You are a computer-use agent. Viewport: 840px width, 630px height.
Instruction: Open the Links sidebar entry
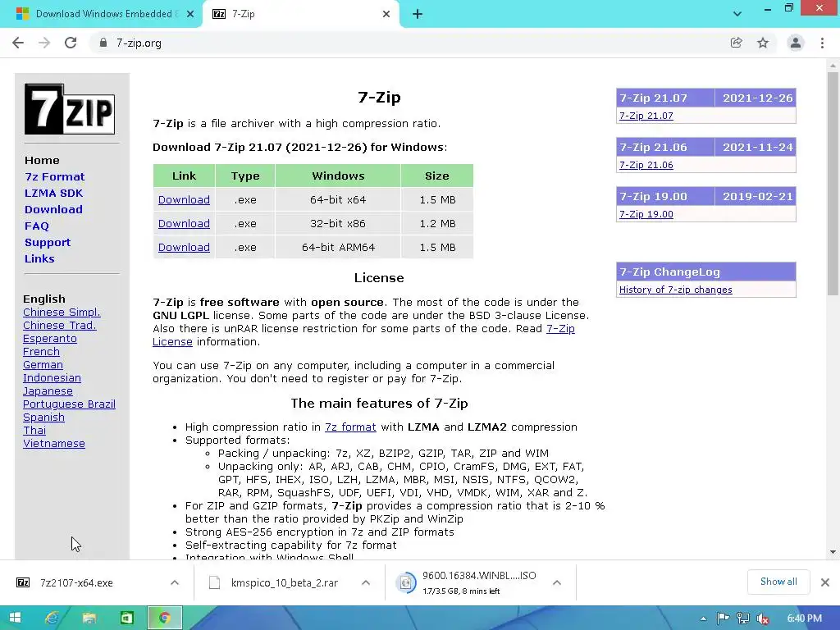[39, 258]
